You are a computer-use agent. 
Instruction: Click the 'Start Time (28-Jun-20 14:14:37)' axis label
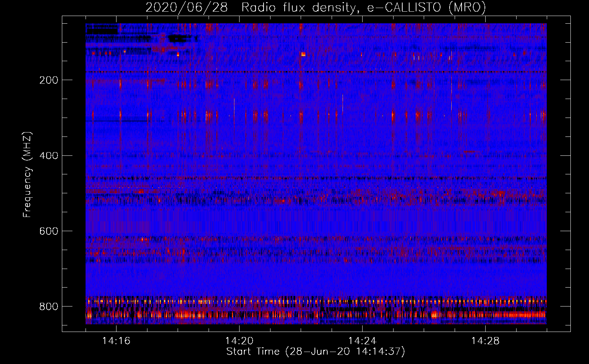click(316, 352)
